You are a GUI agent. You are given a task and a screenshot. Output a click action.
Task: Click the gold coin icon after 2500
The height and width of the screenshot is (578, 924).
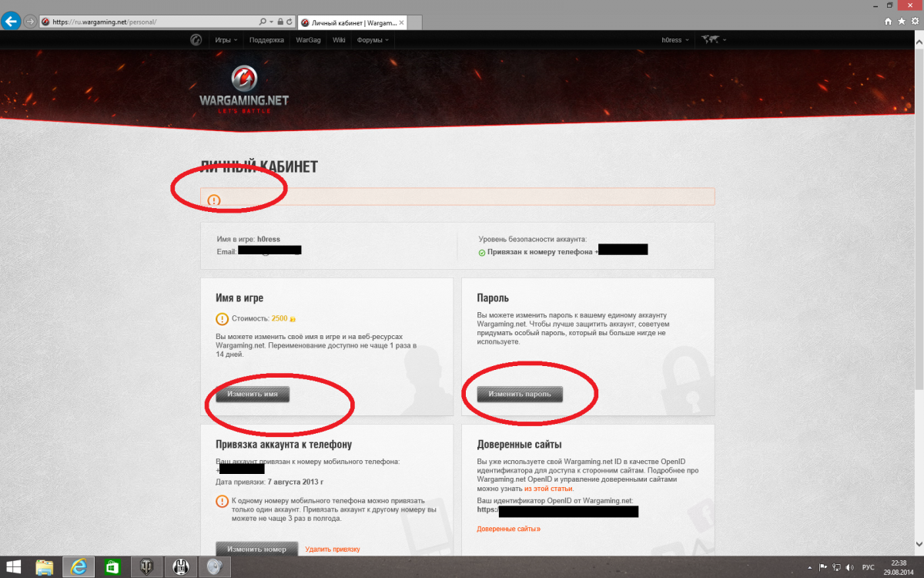tap(293, 319)
